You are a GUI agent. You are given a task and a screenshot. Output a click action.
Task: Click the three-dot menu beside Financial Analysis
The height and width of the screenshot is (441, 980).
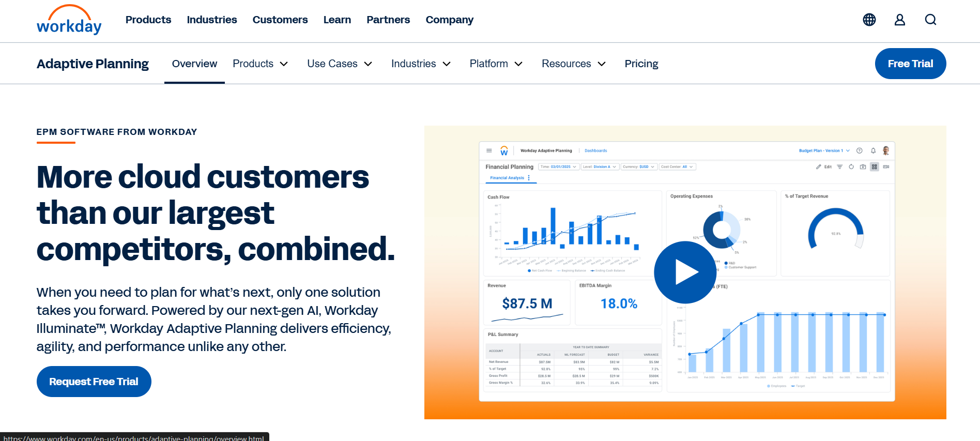pos(529,178)
